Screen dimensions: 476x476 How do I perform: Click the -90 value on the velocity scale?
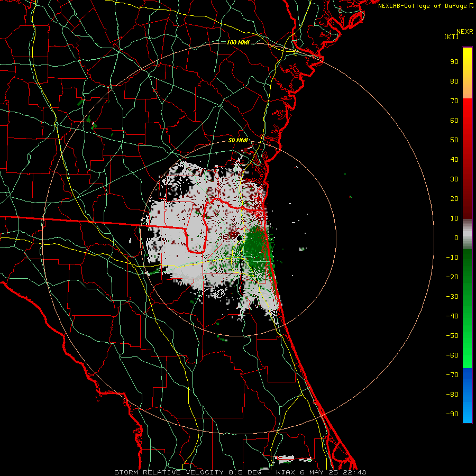(x=452, y=414)
